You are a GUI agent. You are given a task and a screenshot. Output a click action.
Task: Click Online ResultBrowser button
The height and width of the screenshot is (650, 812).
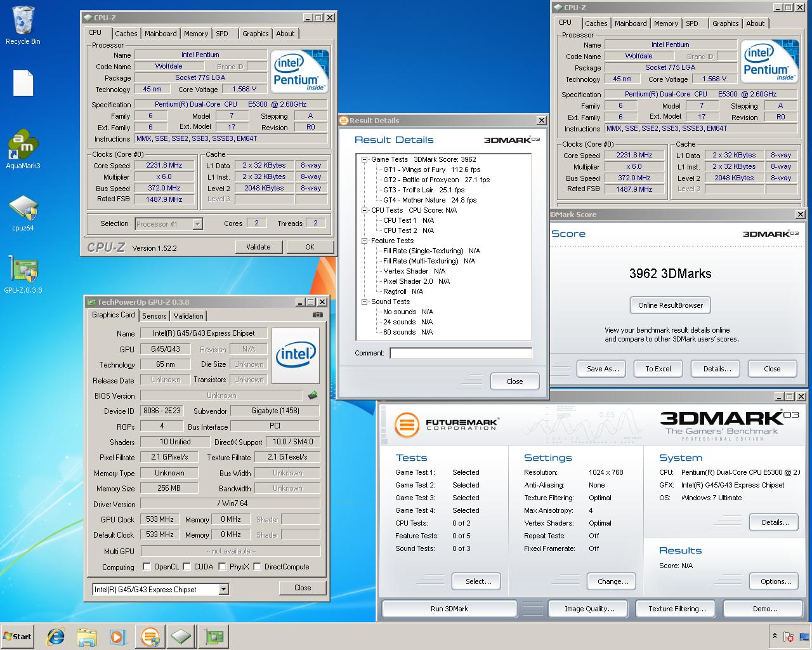pos(671,305)
